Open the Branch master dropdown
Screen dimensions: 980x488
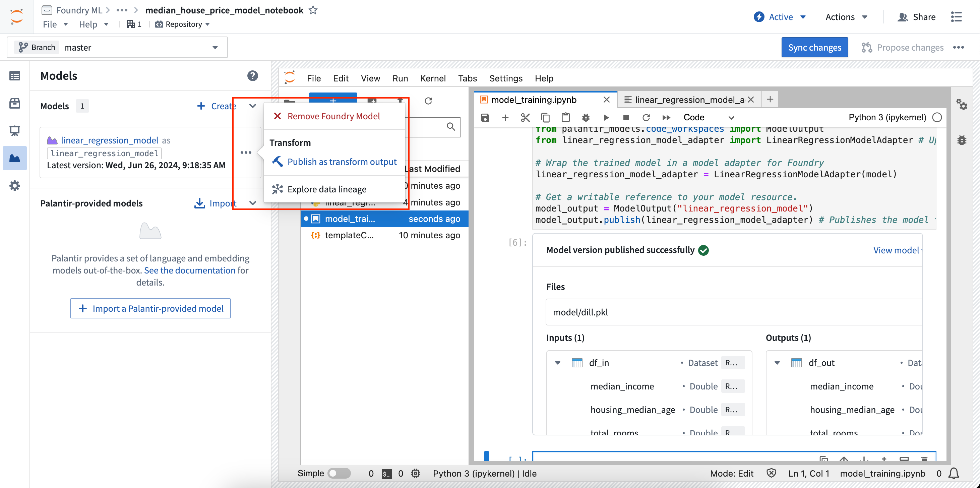(x=215, y=47)
